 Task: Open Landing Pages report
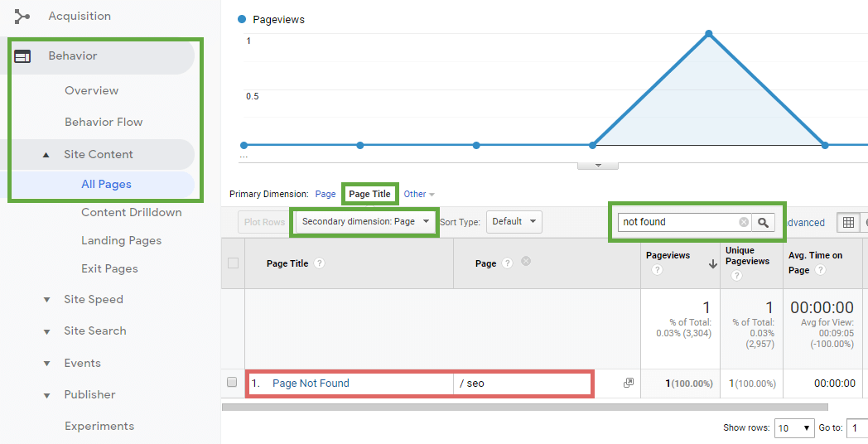(x=121, y=241)
